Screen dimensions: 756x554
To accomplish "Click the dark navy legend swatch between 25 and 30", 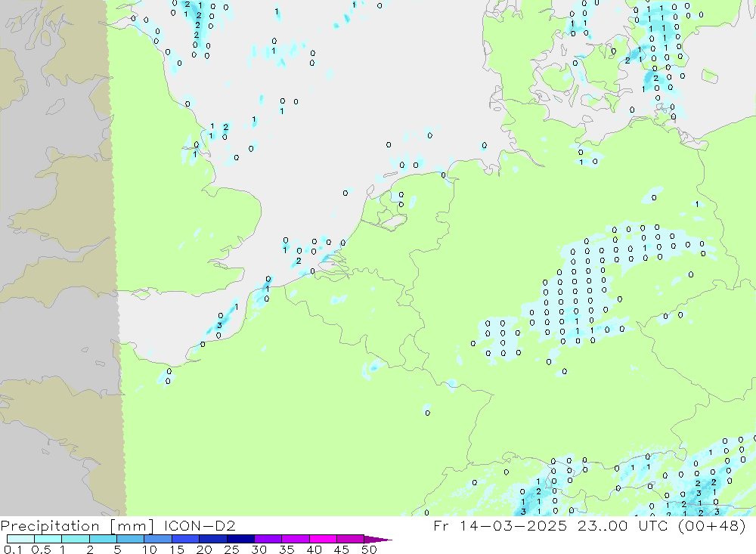I will click(x=240, y=539).
